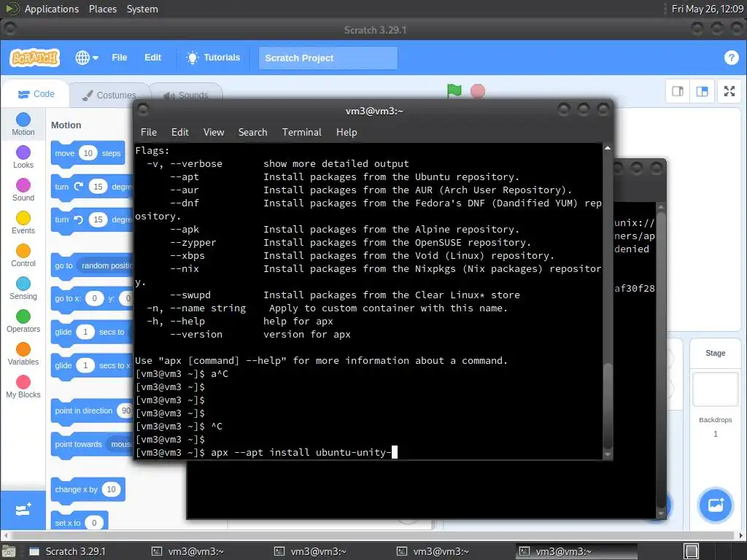
Task: Click the red stop button
Action: point(477,91)
